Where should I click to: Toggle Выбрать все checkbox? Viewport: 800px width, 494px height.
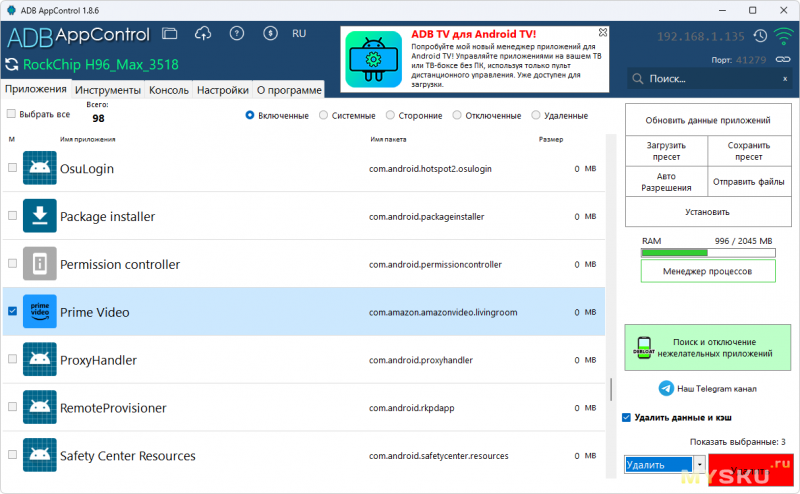coord(11,114)
